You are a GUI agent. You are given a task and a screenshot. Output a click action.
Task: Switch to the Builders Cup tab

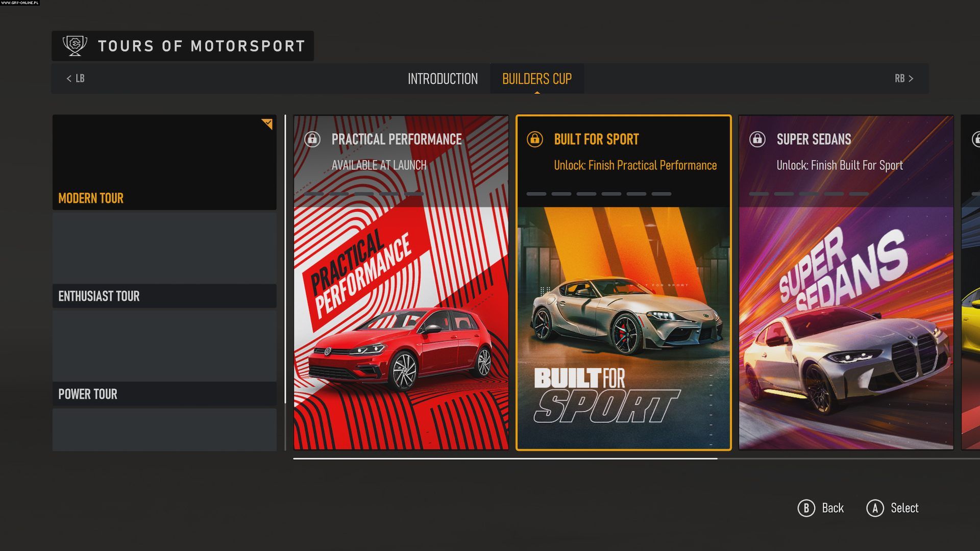pyautogui.click(x=537, y=79)
